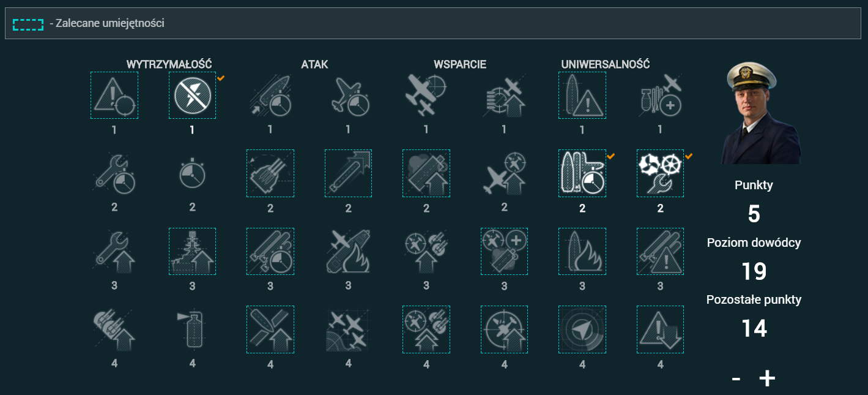Select the ship with flame skill

tap(582, 252)
